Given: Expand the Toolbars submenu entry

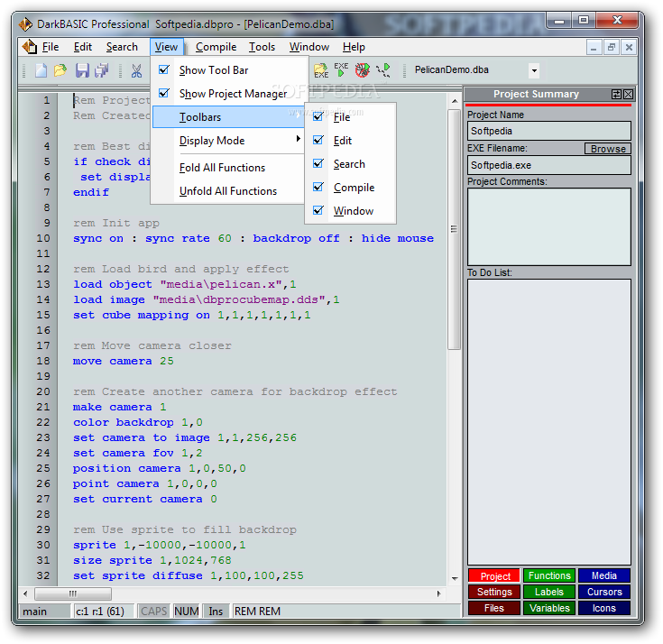Looking at the screenshot, I should [228, 117].
